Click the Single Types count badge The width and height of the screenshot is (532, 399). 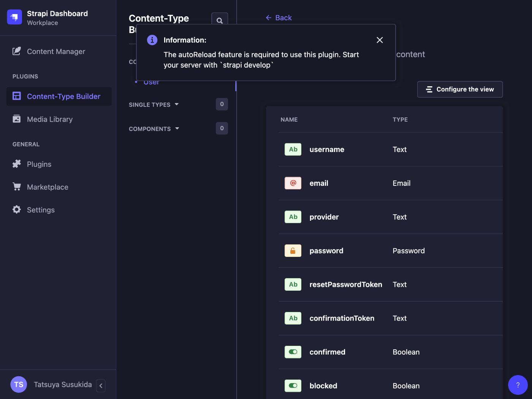click(222, 104)
